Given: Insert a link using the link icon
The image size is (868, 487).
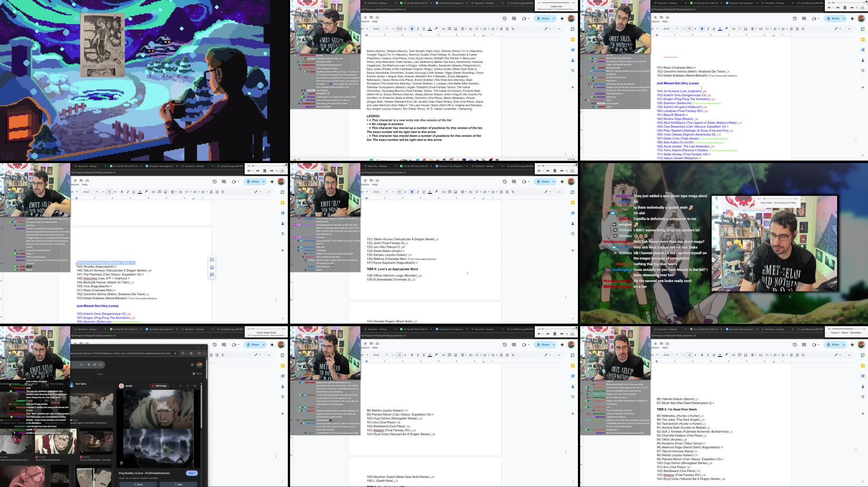Looking at the screenshot, I should pos(443,28).
